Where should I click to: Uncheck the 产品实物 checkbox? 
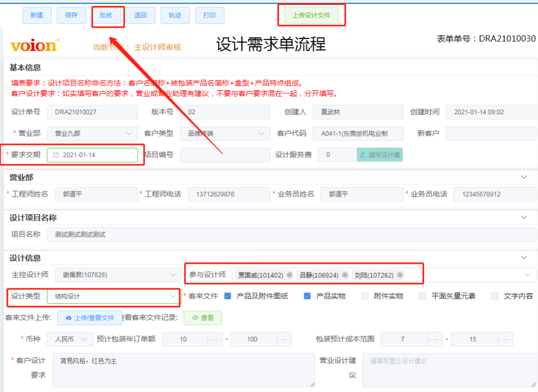pos(307,296)
